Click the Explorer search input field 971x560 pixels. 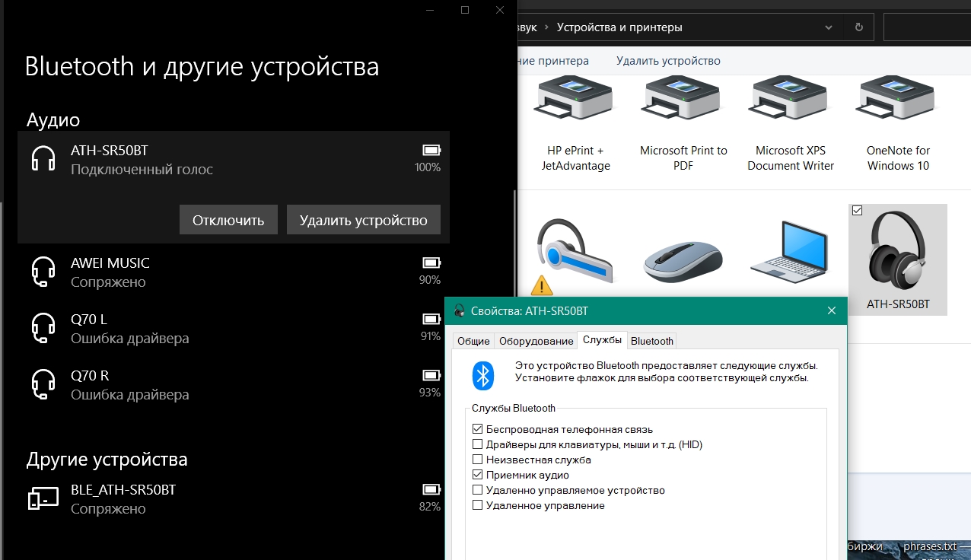pos(927,27)
